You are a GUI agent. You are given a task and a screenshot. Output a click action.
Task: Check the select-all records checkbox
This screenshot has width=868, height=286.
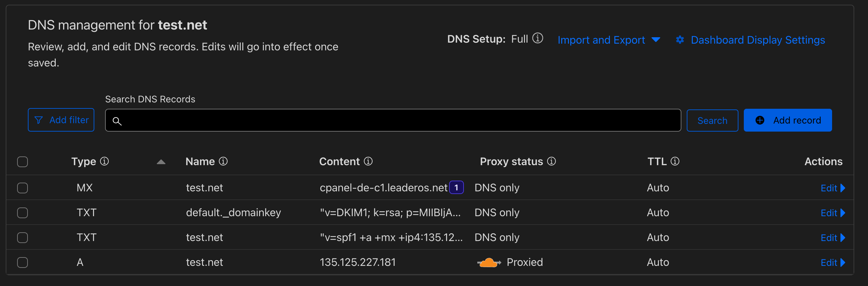(22, 162)
